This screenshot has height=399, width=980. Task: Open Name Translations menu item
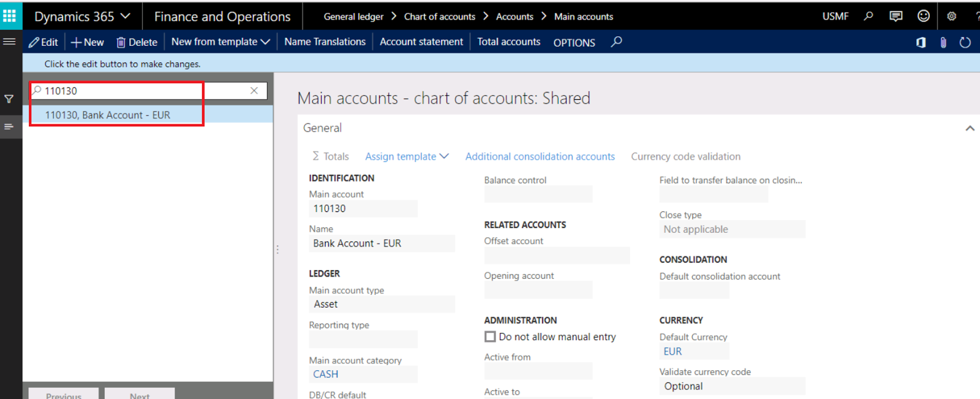[325, 42]
